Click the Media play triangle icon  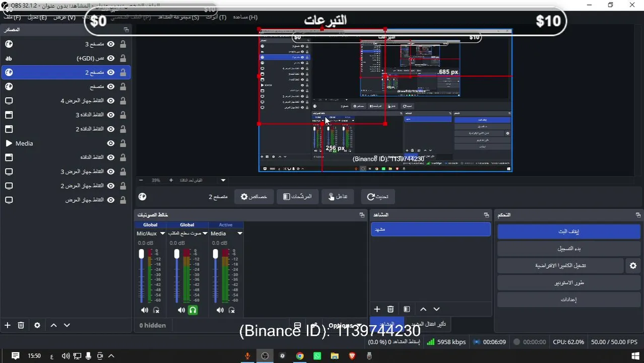point(9,143)
